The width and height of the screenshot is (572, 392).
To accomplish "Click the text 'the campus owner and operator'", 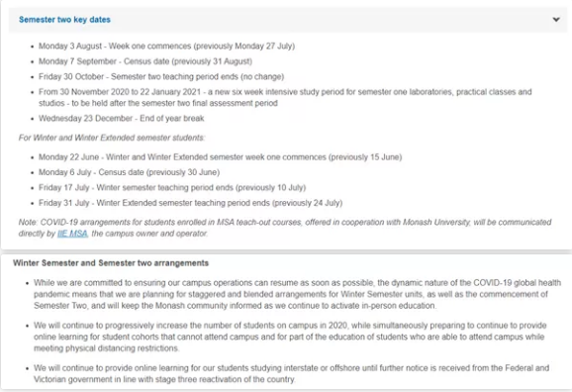I will pyautogui.click(x=149, y=234).
